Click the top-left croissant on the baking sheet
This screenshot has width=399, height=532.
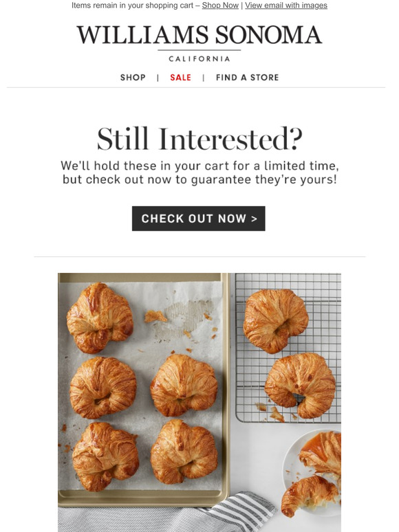100,318
